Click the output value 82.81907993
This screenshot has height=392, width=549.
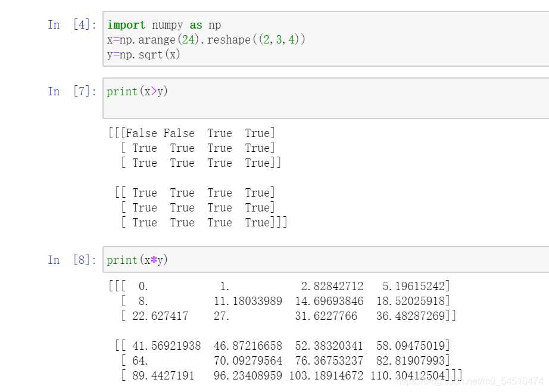(411, 361)
